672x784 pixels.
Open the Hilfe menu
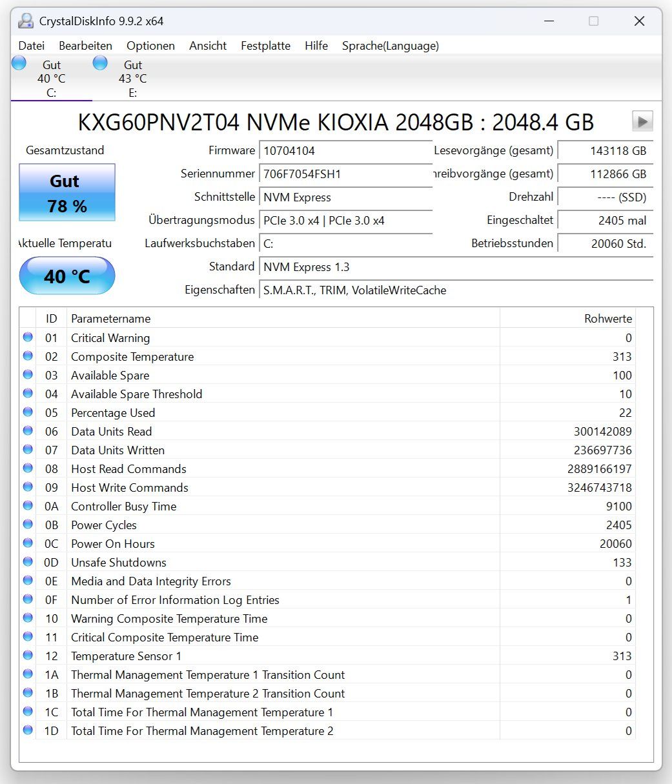(316, 46)
